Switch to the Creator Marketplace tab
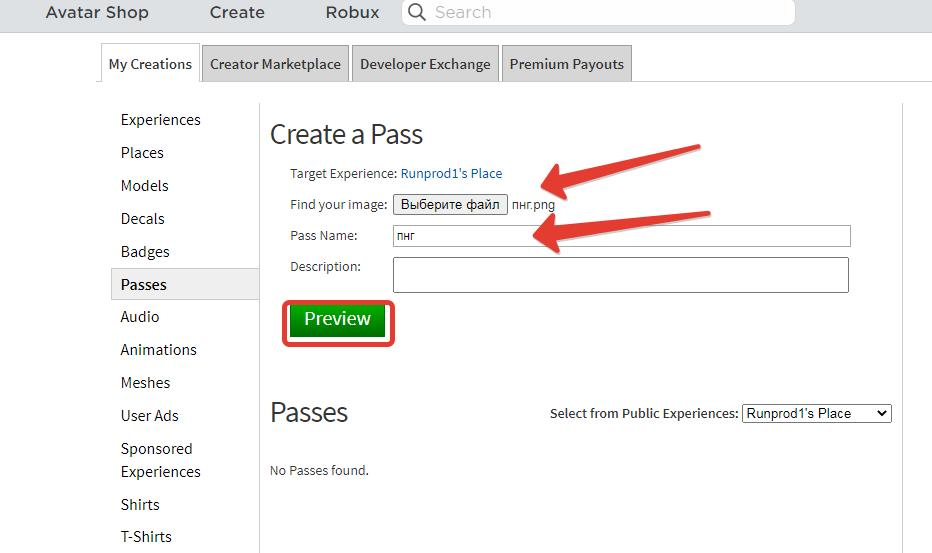 pos(275,64)
